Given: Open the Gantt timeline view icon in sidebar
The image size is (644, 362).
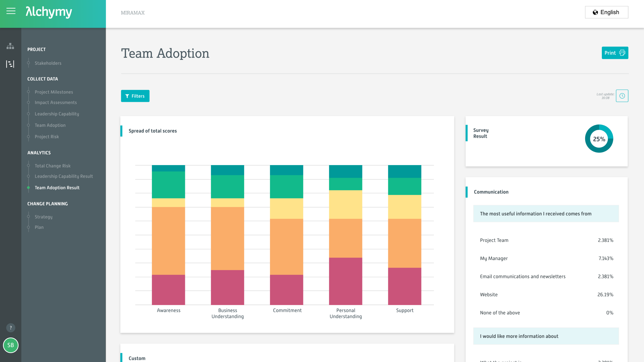Looking at the screenshot, I should [10, 64].
